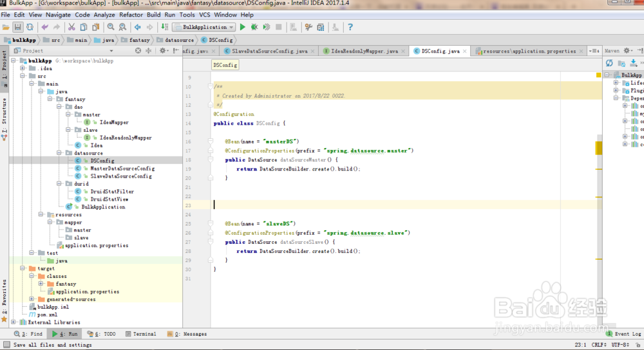Screen dimensions: 644x350
Task: Click the Replace magnifier icon
Action: 123,27
